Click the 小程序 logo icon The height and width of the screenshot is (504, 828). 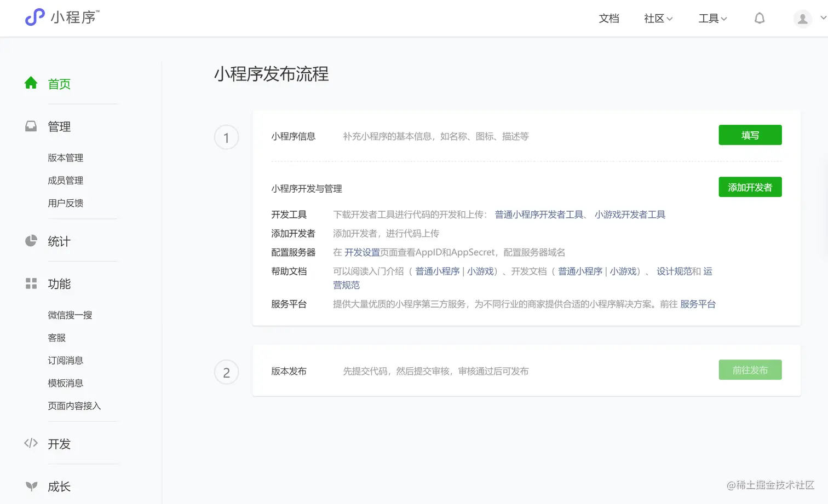34,17
